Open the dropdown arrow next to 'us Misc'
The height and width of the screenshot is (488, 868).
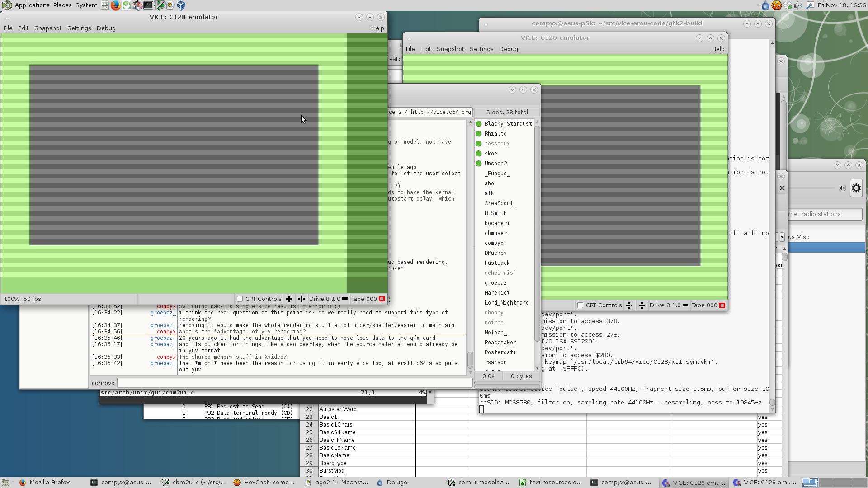pos(782,237)
